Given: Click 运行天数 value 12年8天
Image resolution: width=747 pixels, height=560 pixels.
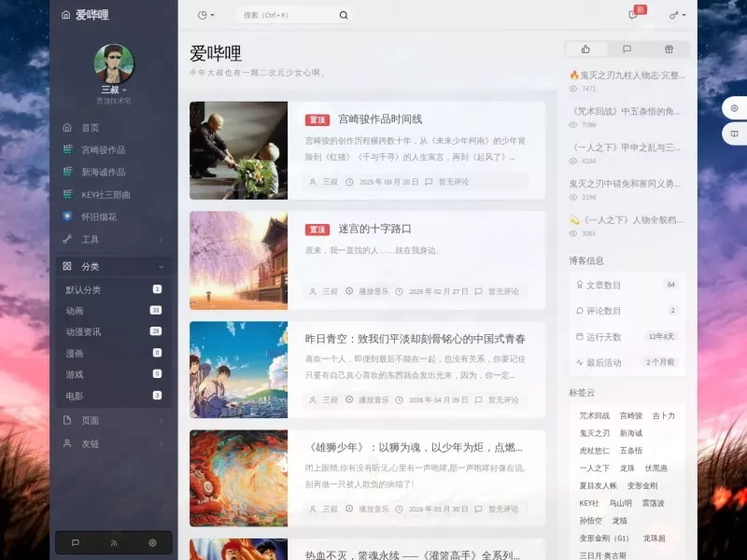Looking at the screenshot, I should [x=661, y=337].
